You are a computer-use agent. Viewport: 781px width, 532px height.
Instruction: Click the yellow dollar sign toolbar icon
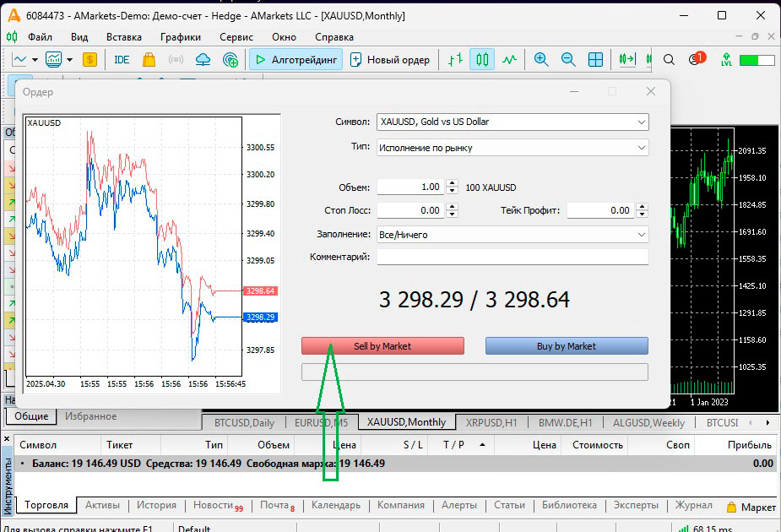click(89, 60)
